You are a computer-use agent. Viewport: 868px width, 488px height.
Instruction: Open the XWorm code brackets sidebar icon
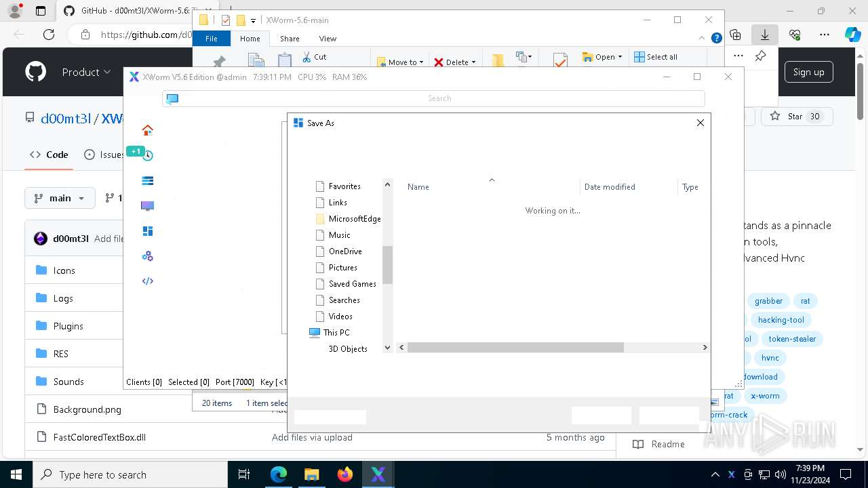[147, 281]
